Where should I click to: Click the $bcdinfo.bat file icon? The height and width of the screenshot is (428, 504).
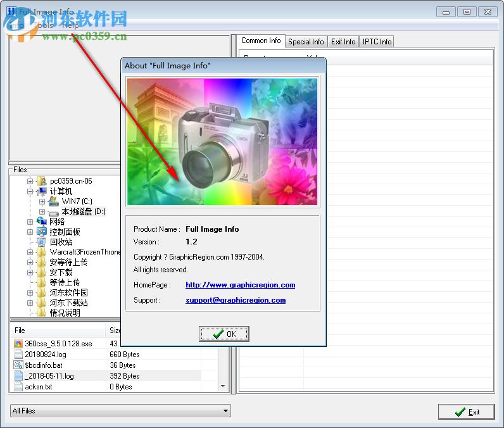point(18,365)
